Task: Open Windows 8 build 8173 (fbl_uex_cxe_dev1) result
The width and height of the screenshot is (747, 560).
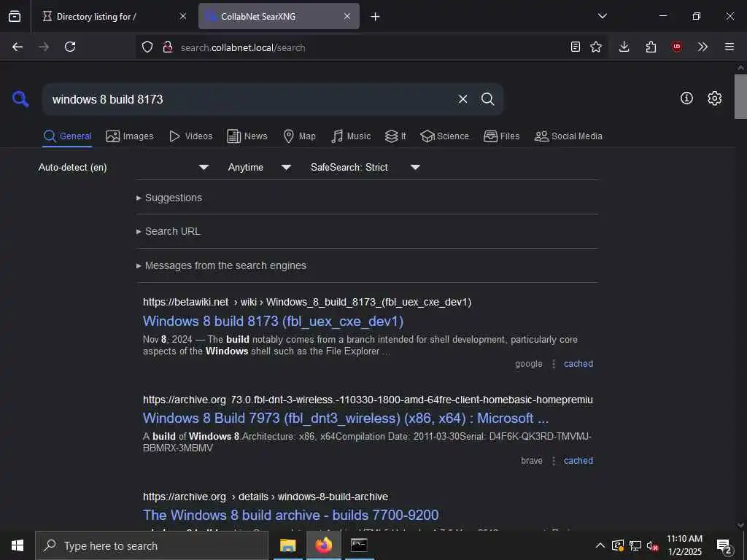Action: click(x=273, y=322)
